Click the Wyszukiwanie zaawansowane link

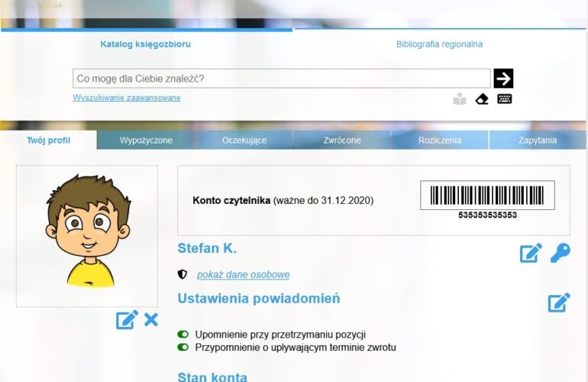point(127,98)
